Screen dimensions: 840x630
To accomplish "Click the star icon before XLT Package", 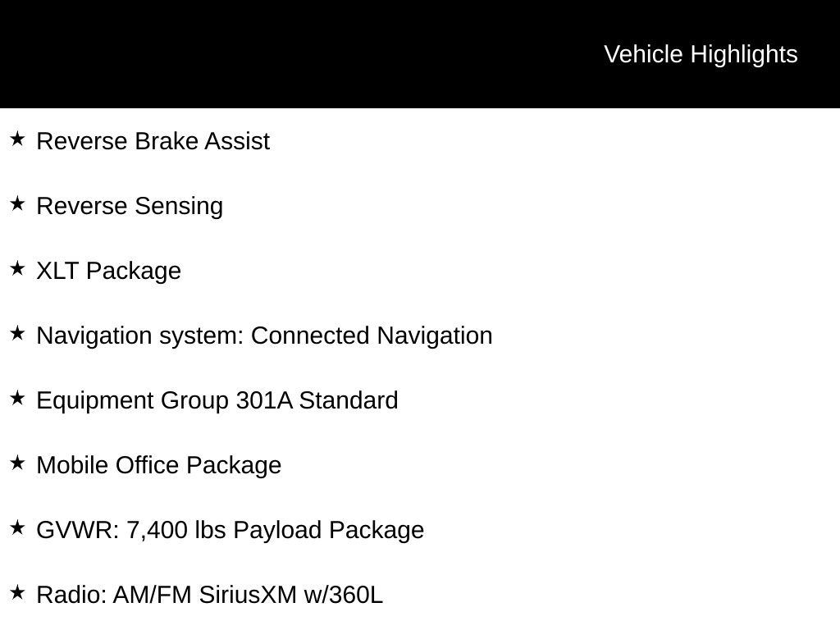I will [17, 269].
